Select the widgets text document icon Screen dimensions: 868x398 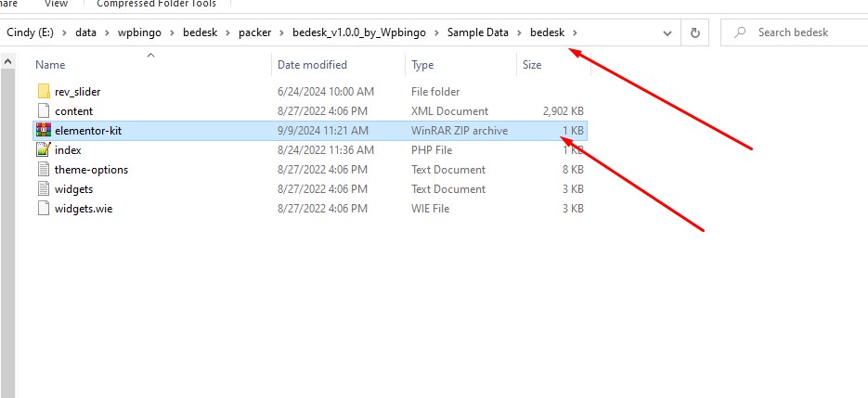click(44, 188)
